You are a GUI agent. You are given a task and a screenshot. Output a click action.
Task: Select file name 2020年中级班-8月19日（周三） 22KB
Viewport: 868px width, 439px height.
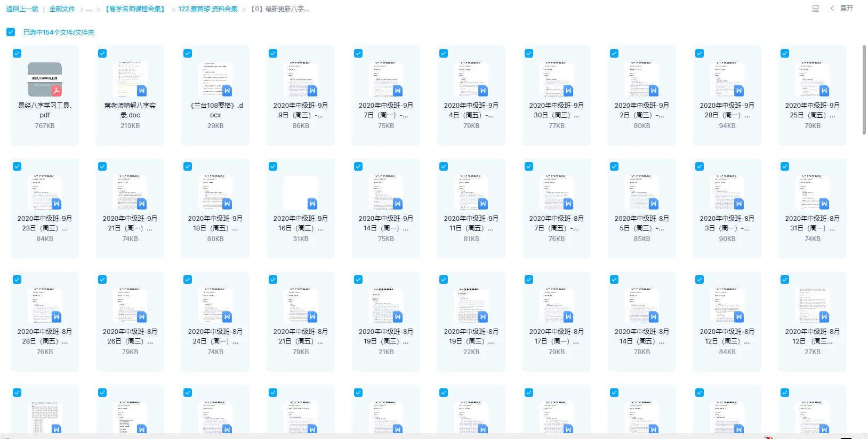(x=471, y=337)
